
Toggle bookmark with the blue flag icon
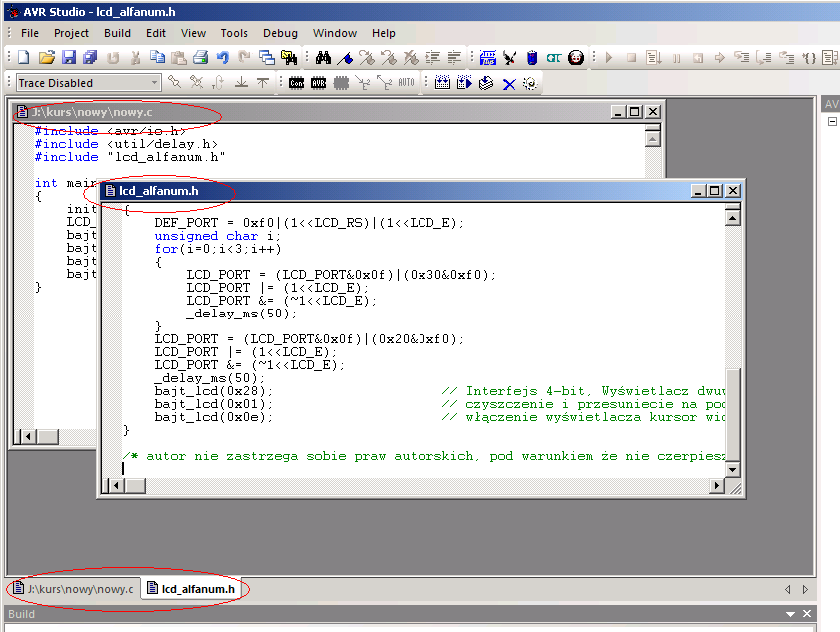click(345, 58)
